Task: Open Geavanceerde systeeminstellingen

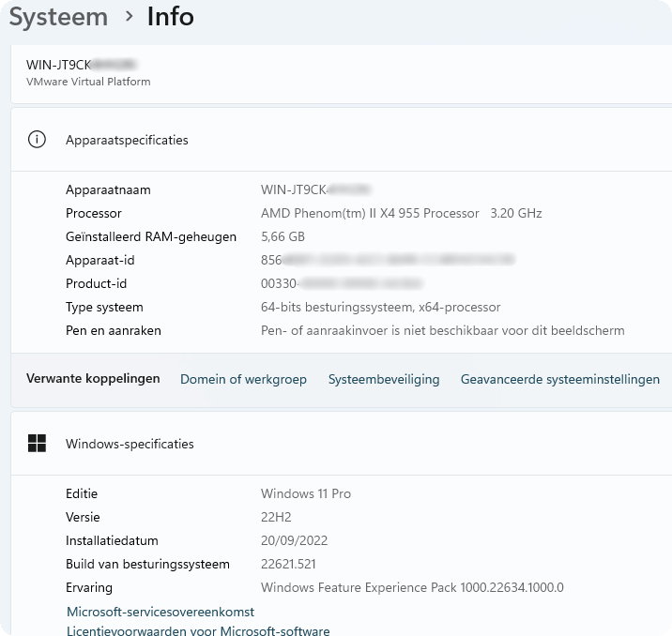Action: click(x=559, y=379)
